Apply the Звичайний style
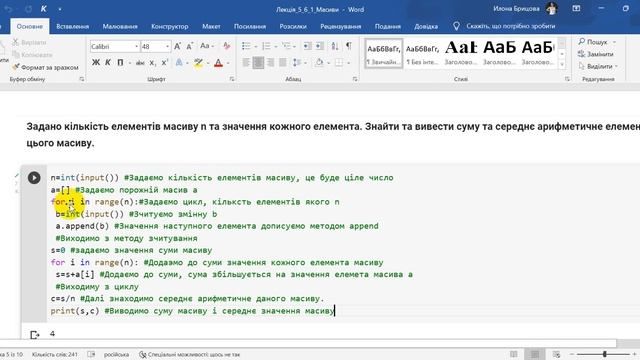640x360 pixels. 384,53
